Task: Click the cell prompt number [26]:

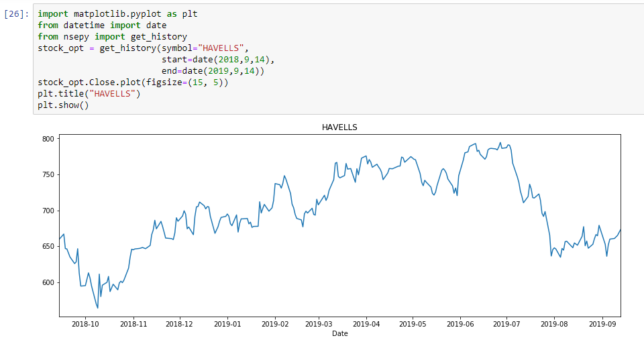Action: [16, 14]
